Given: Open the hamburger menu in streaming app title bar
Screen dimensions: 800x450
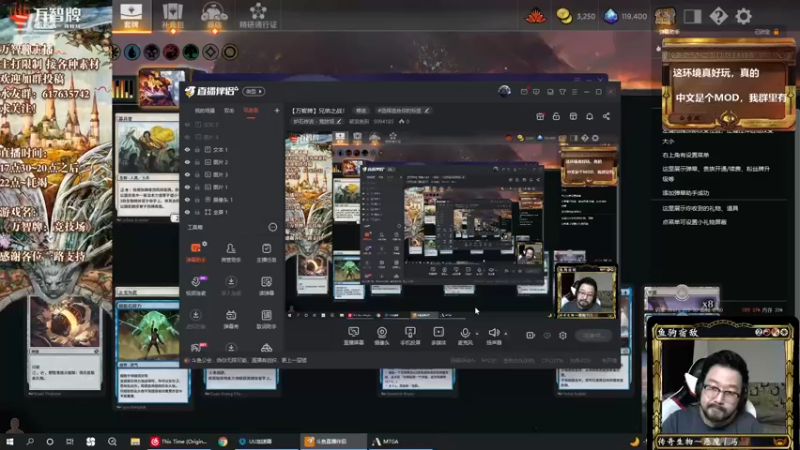Looking at the screenshot, I should point(574,92).
